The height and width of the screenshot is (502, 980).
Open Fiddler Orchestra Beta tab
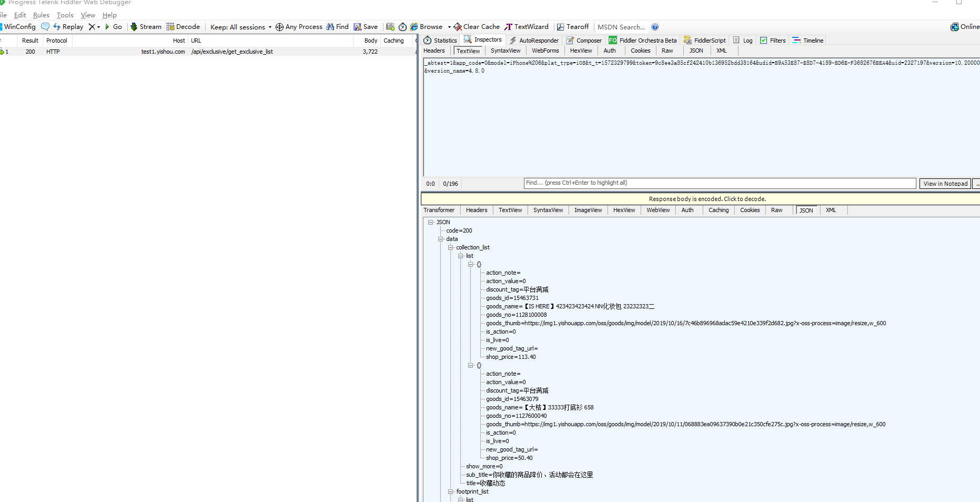click(x=642, y=41)
